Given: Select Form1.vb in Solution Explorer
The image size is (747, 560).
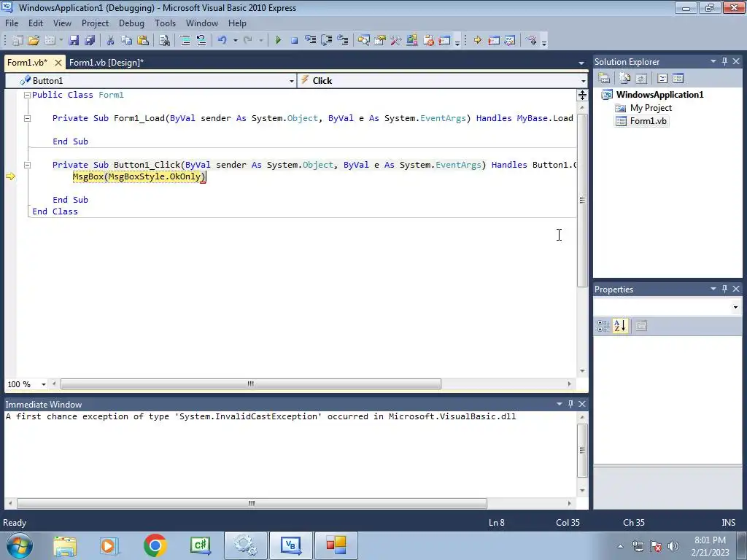Looking at the screenshot, I should 648,121.
